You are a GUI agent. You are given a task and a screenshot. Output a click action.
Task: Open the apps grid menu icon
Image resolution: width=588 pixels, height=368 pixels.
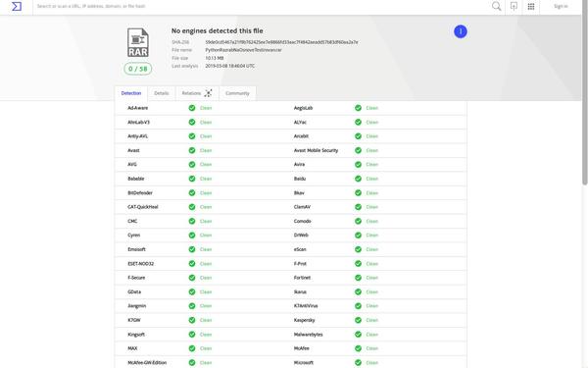531,7
